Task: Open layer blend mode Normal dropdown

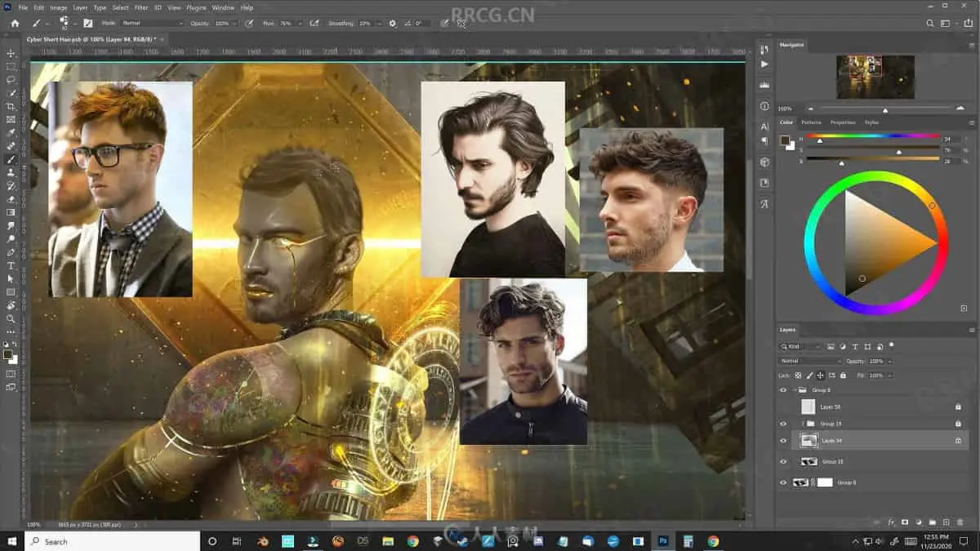Action: coord(809,361)
